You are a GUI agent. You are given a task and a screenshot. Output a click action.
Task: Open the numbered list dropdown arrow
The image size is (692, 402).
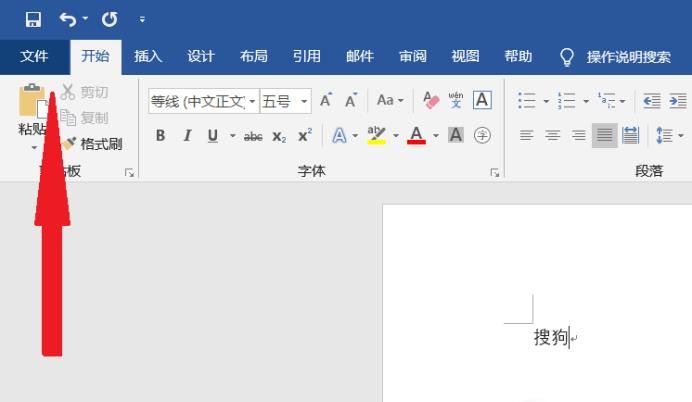coord(586,101)
